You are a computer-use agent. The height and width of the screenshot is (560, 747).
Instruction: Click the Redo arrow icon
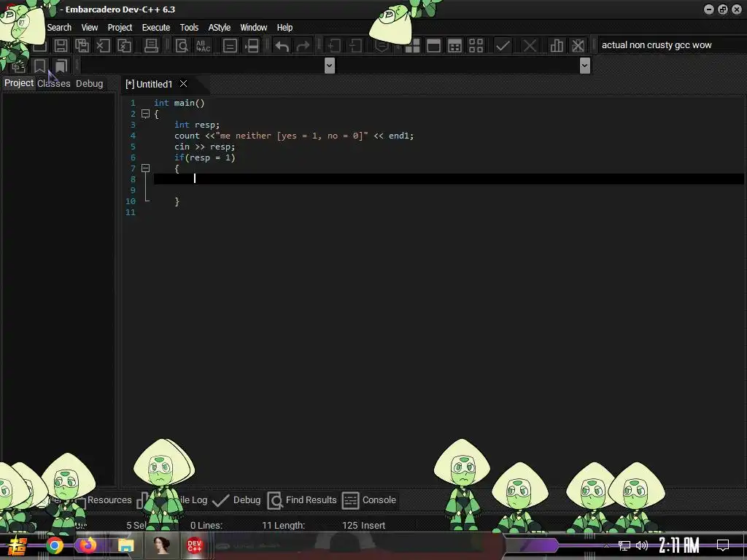pyautogui.click(x=303, y=46)
